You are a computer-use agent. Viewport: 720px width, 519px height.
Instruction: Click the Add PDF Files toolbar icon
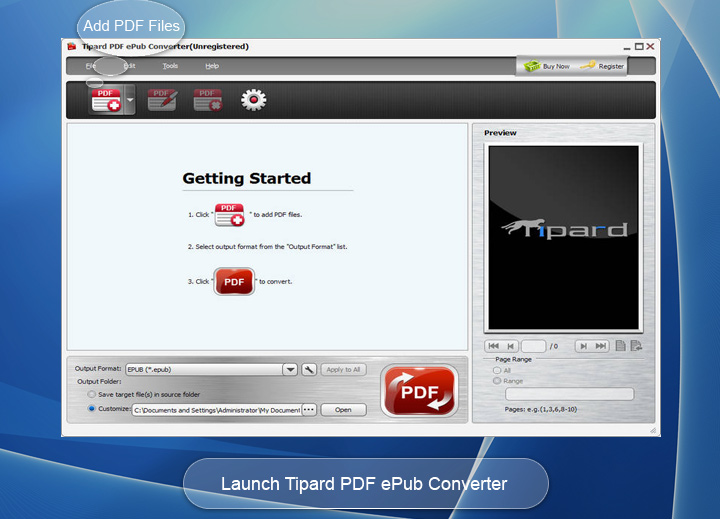(x=106, y=100)
